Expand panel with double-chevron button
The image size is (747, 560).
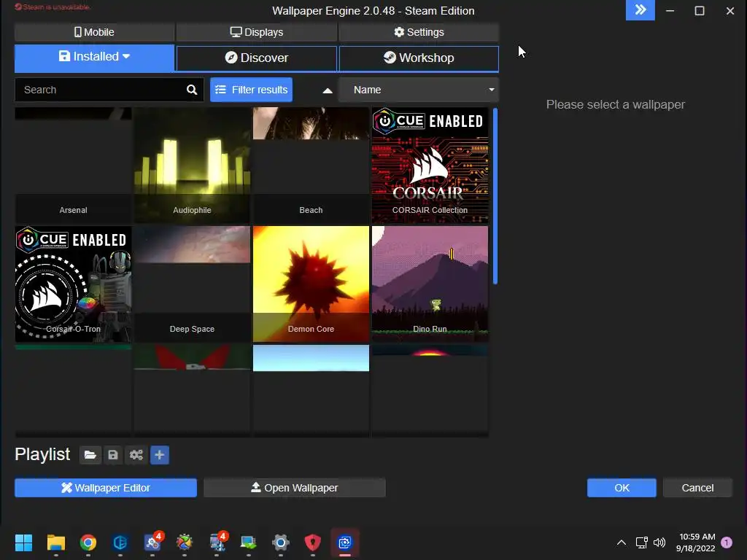point(640,10)
